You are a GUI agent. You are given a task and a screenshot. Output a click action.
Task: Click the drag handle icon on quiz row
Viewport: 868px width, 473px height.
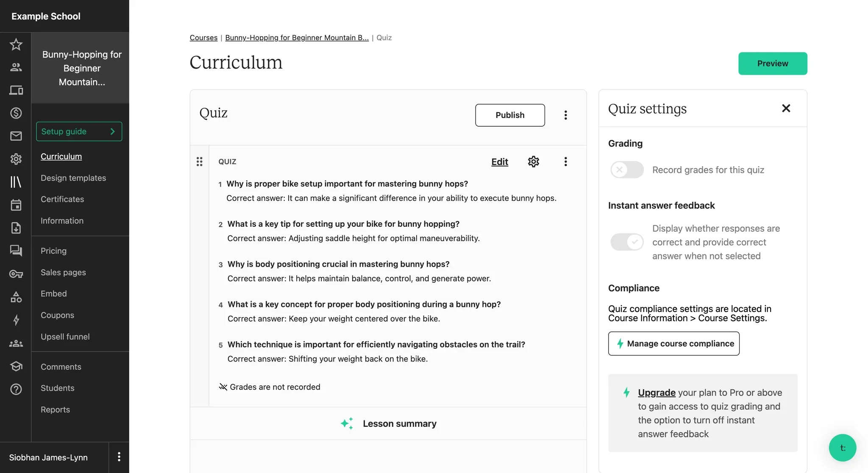pyautogui.click(x=200, y=162)
